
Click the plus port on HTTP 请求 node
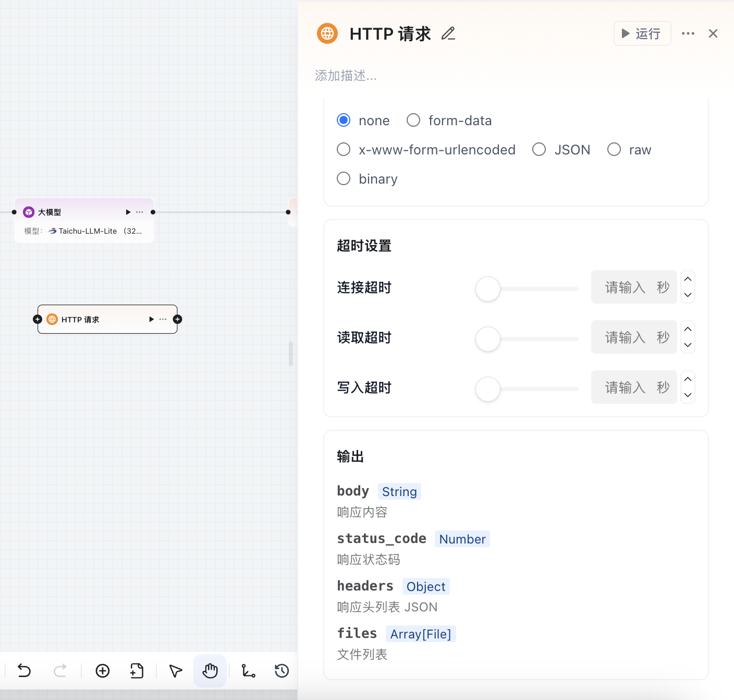(177, 319)
